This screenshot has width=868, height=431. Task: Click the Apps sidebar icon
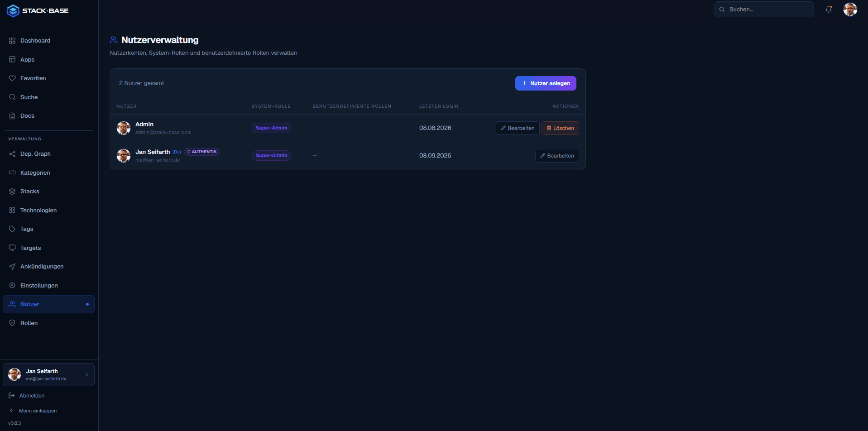click(x=12, y=60)
